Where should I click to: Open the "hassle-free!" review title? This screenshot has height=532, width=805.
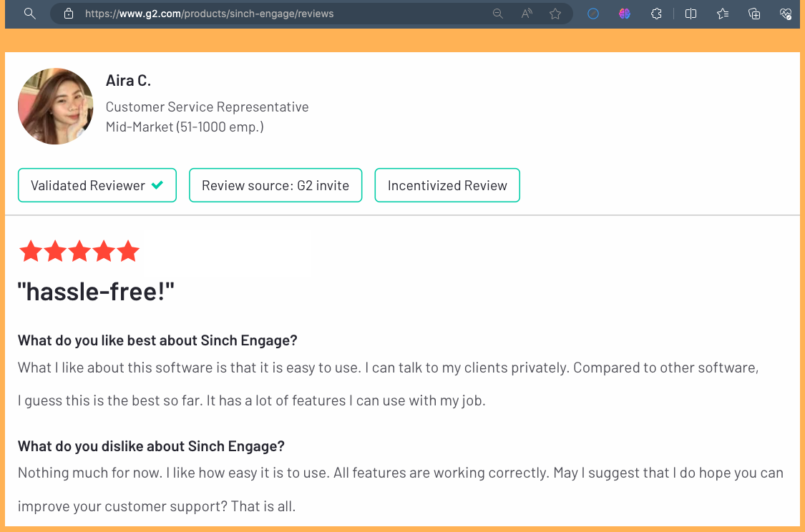pos(96,292)
